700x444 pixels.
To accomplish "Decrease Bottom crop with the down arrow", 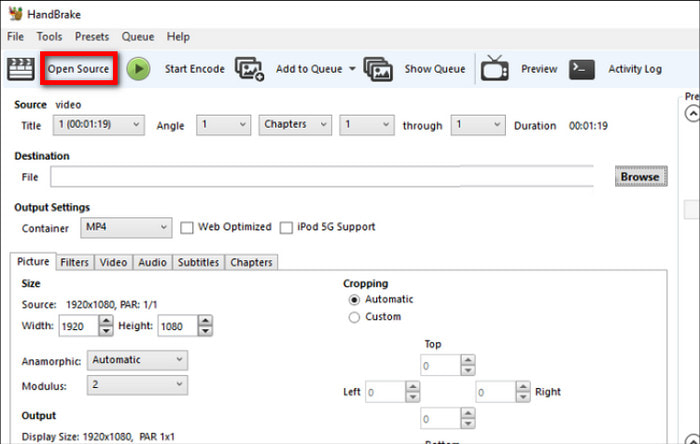I will coord(468,423).
